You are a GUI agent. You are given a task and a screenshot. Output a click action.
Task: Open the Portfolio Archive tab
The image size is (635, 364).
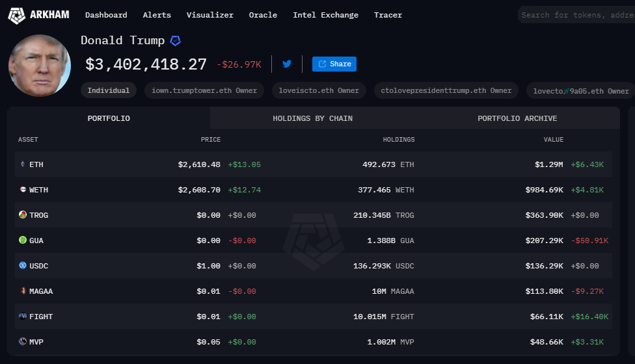pyautogui.click(x=517, y=118)
